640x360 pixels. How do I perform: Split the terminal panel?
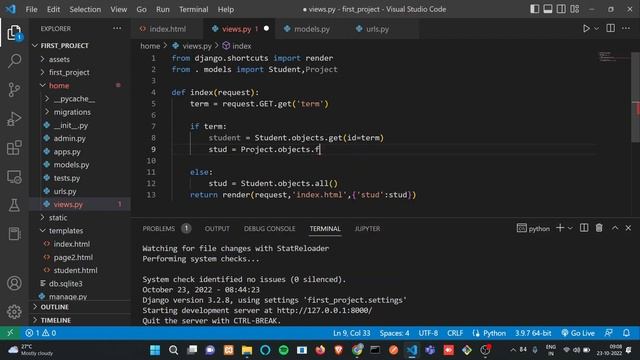[584, 228]
